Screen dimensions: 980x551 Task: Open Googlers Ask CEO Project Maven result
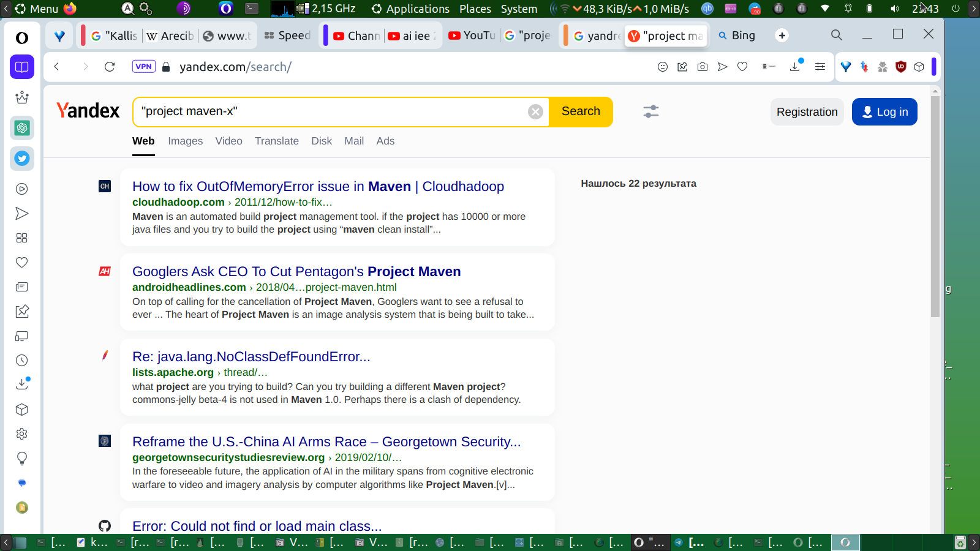pos(296,272)
